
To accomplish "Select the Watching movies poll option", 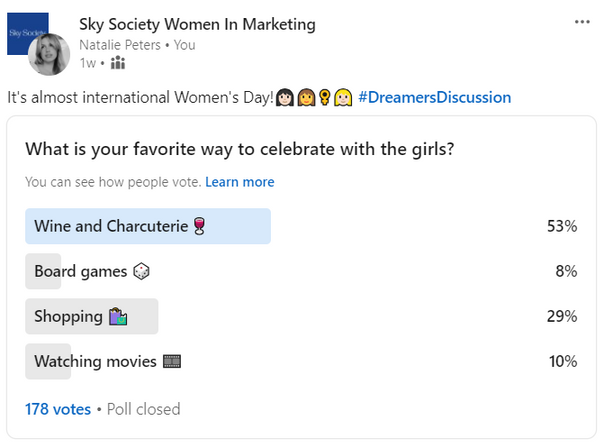I will (x=95, y=361).
